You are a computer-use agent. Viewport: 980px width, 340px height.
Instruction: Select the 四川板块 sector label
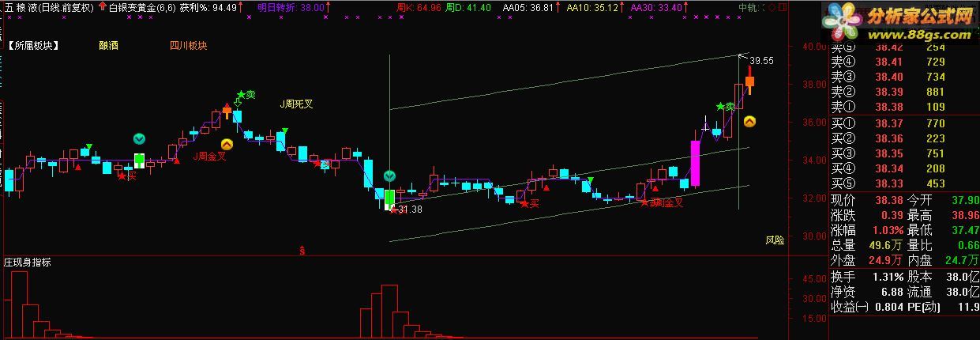(188, 46)
